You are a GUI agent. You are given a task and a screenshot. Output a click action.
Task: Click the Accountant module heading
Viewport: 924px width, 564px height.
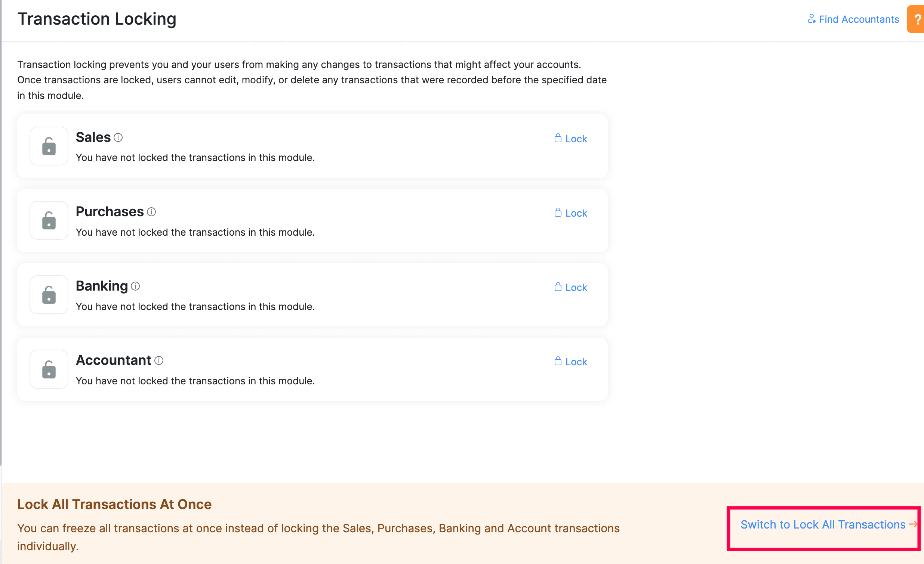tap(113, 360)
